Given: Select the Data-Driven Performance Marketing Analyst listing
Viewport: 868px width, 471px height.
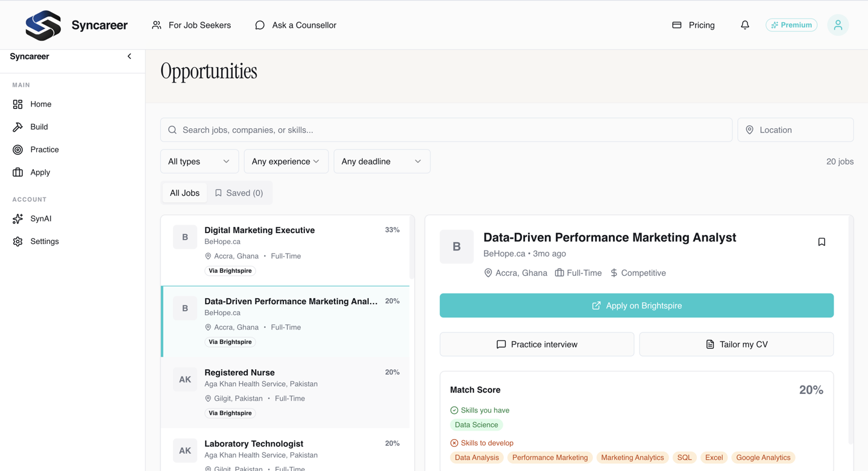Looking at the screenshot, I should (285, 322).
